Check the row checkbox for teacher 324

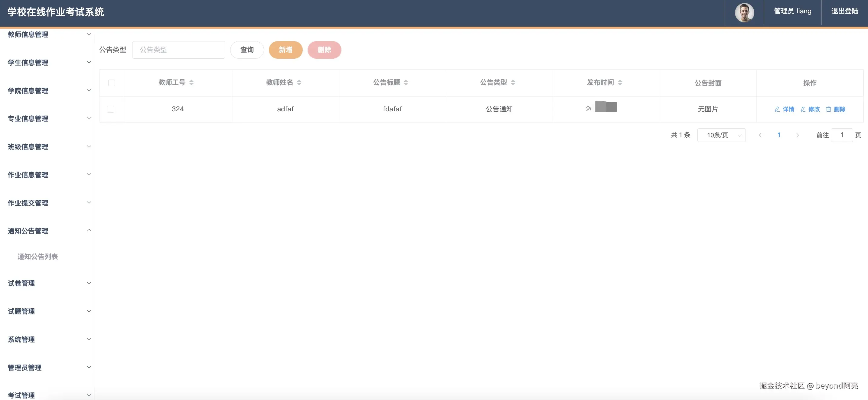(x=111, y=109)
